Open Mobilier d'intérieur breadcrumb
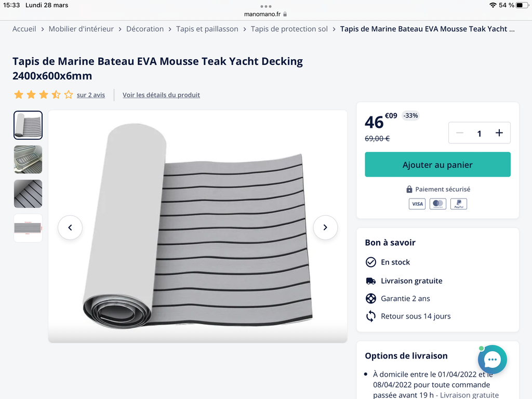The height and width of the screenshot is (399, 532). pos(81,29)
